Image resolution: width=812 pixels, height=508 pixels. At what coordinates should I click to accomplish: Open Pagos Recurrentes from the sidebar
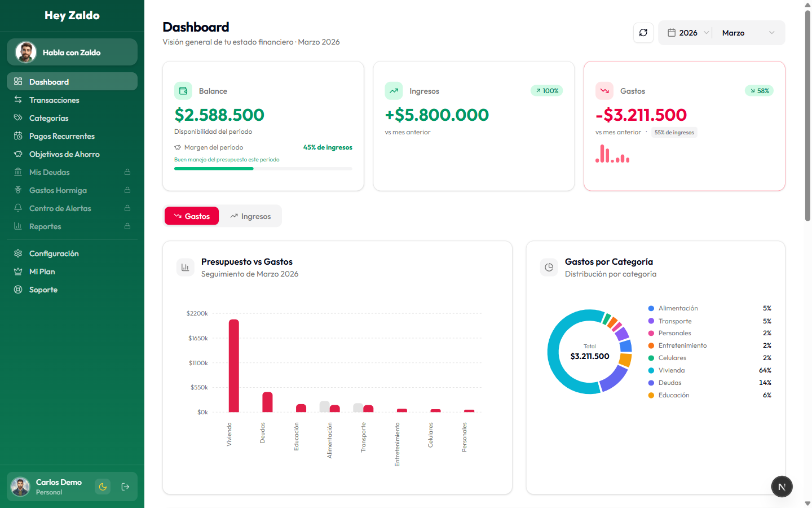coord(18,135)
